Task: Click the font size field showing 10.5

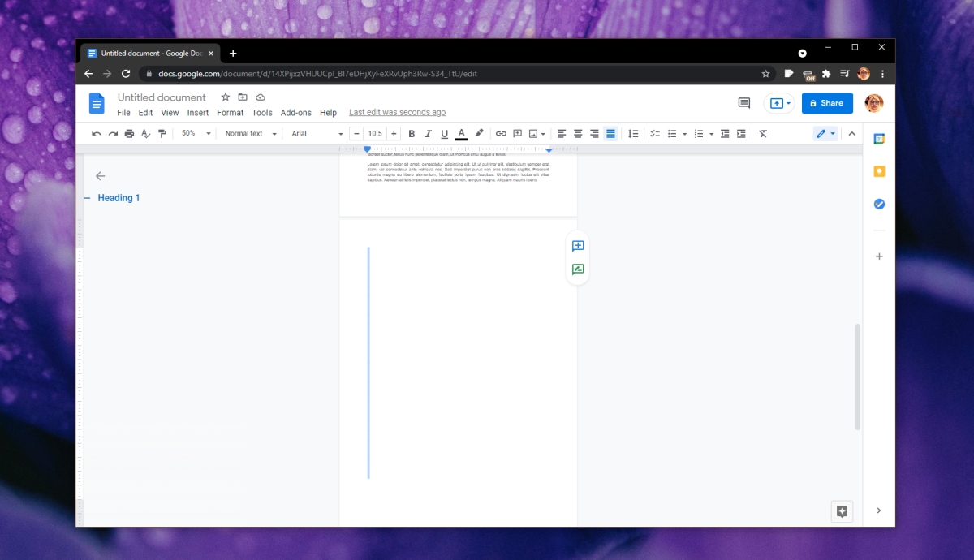Action: (375, 134)
